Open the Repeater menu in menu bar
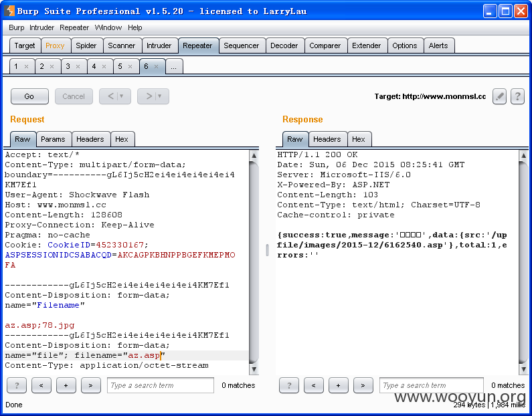This screenshot has height=416, width=532. pos(74,28)
